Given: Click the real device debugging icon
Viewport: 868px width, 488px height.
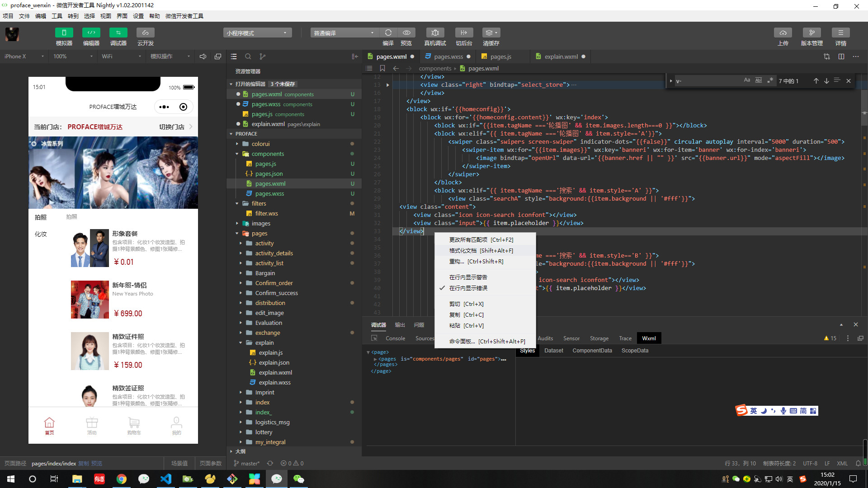Looking at the screenshot, I should click(435, 33).
